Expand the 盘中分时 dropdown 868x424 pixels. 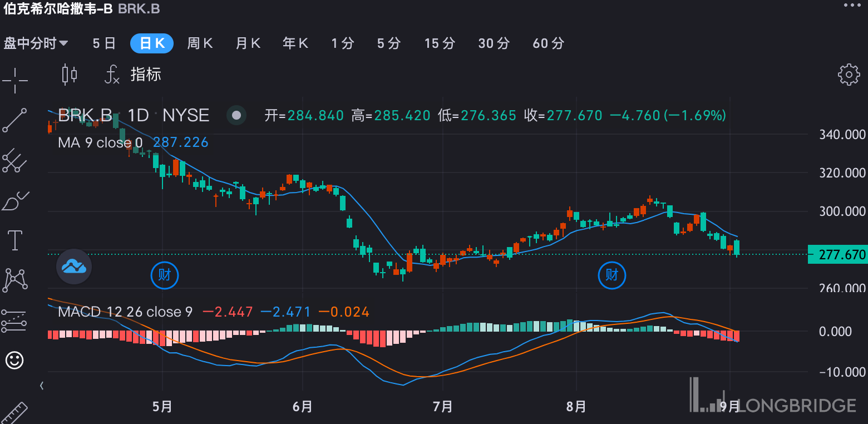tap(36, 43)
